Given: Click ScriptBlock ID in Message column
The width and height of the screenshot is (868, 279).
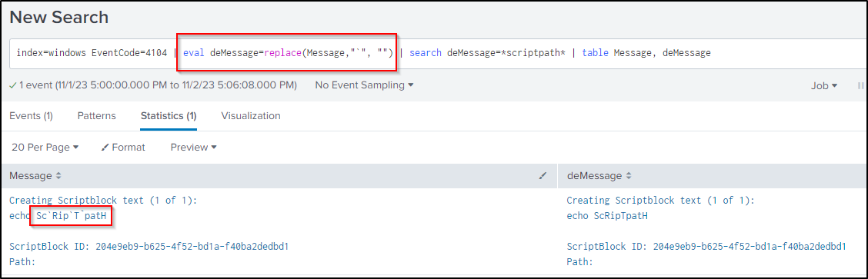Looking at the screenshot, I should 149,247.
